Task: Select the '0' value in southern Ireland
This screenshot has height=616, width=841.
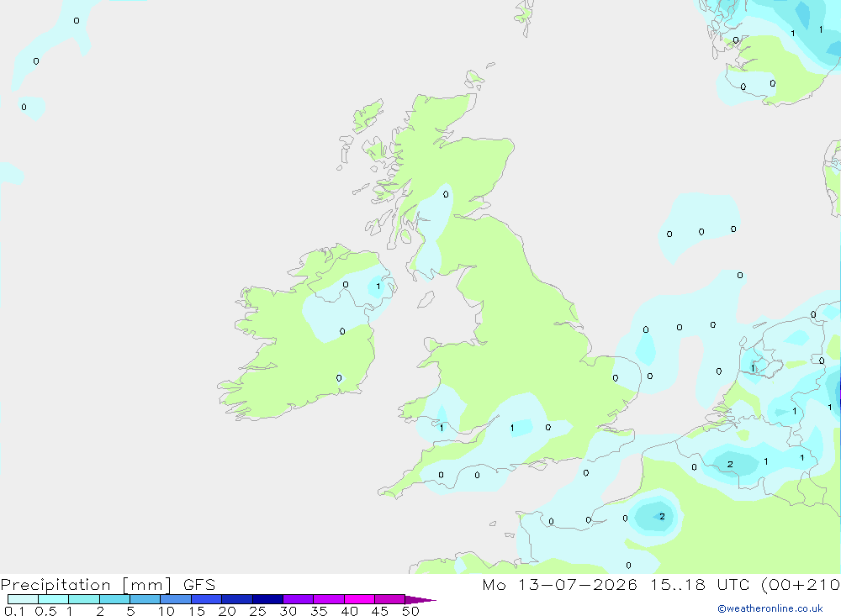Action: click(339, 378)
